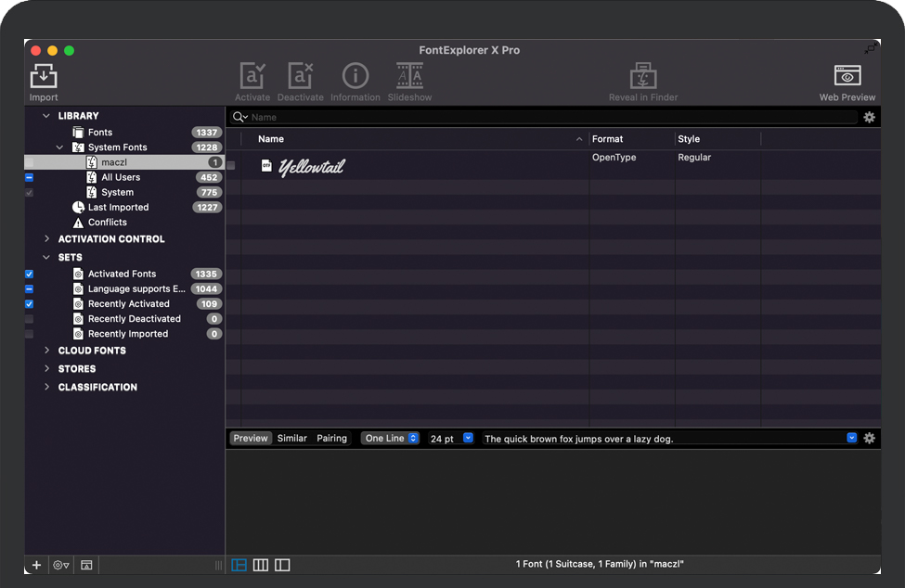Click the Reveal in Finder icon
The height and width of the screenshot is (588, 905).
(643, 77)
